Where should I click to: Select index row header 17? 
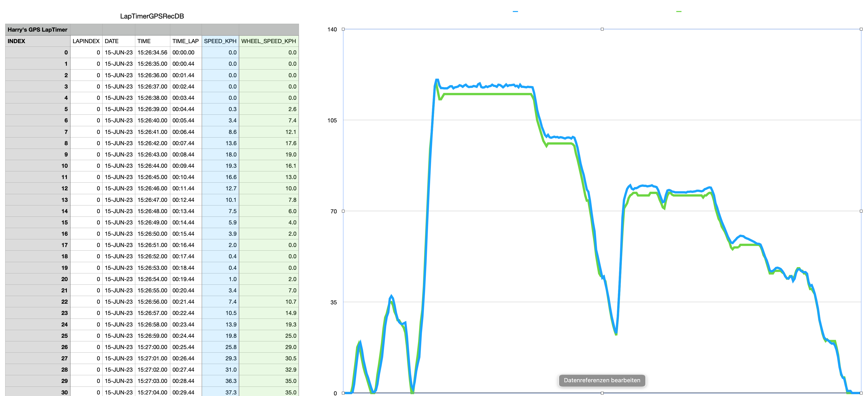coord(38,245)
